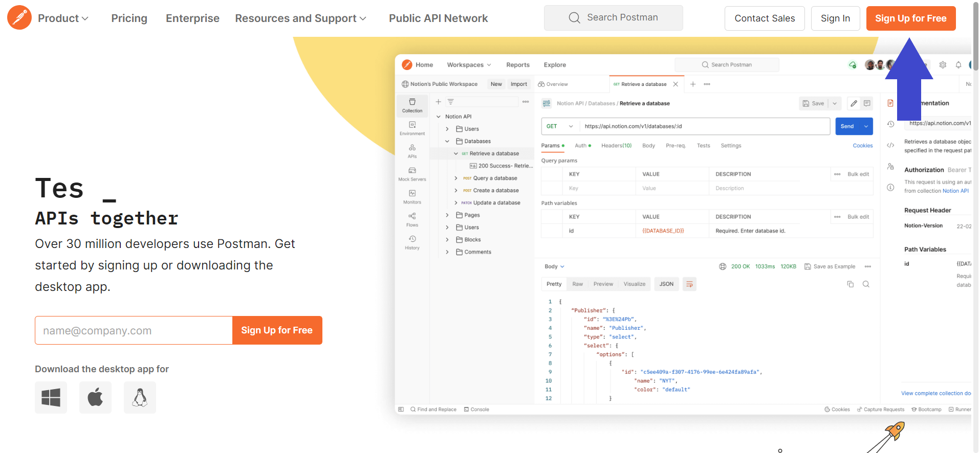The image size is (980, 453).
Task: Open the Collection sidebar icon in the app
Action: tap(412, 105)
